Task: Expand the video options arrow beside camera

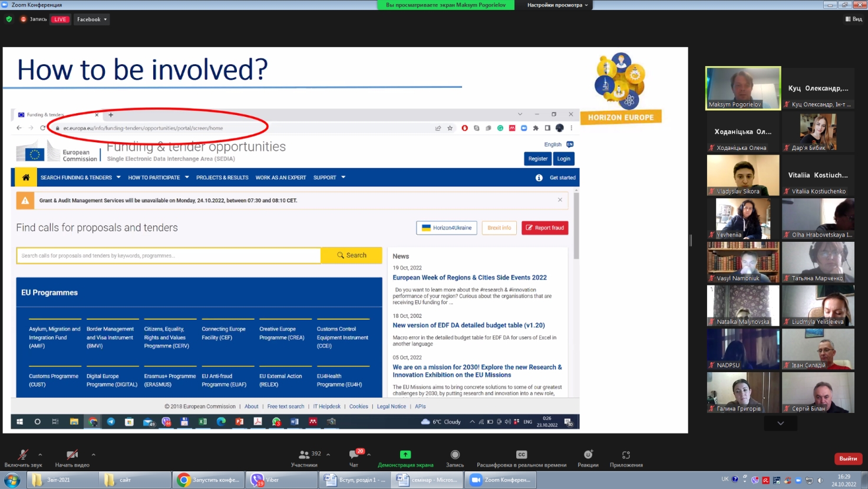Action: tap(93, 454)
